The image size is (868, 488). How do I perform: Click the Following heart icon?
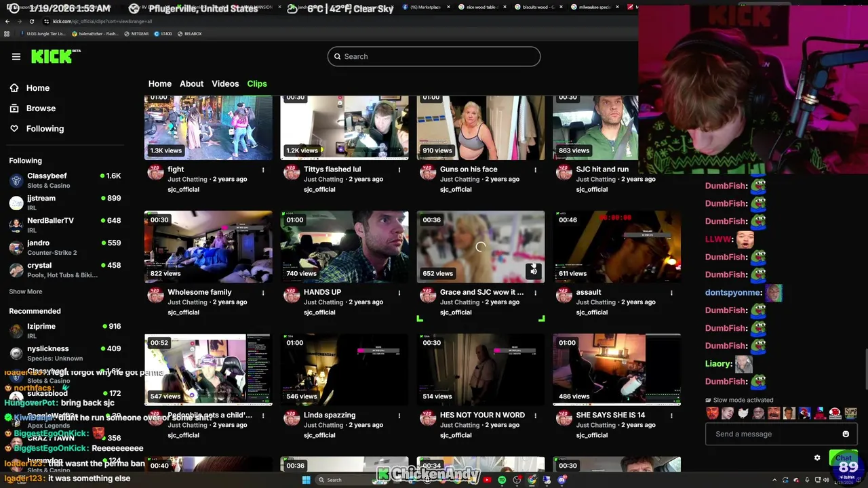pos(14,128)
